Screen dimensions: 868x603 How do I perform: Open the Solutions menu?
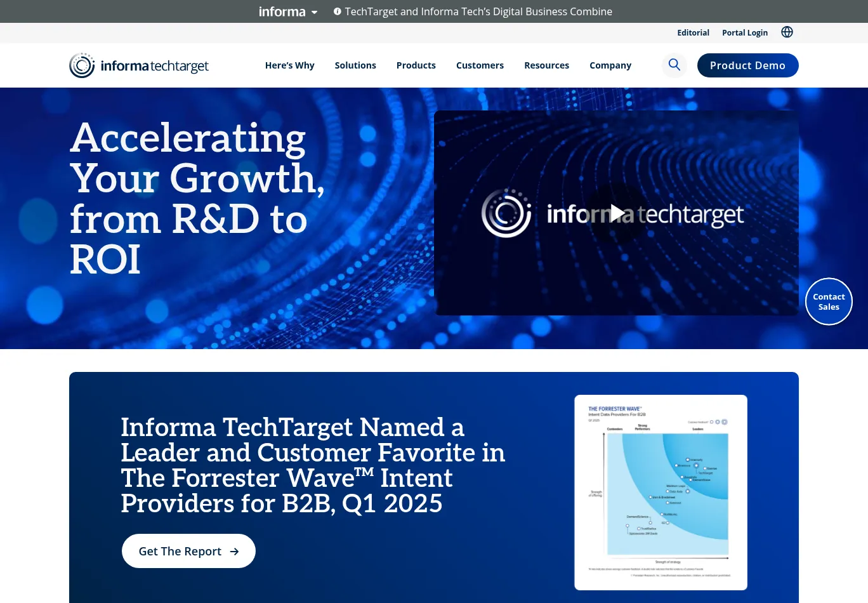pos(355,65)
